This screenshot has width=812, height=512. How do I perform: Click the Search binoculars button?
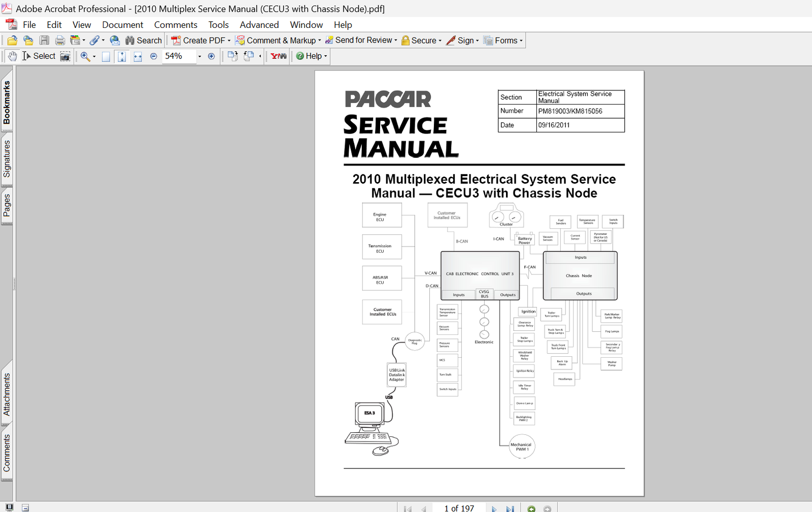coord(144,41)
